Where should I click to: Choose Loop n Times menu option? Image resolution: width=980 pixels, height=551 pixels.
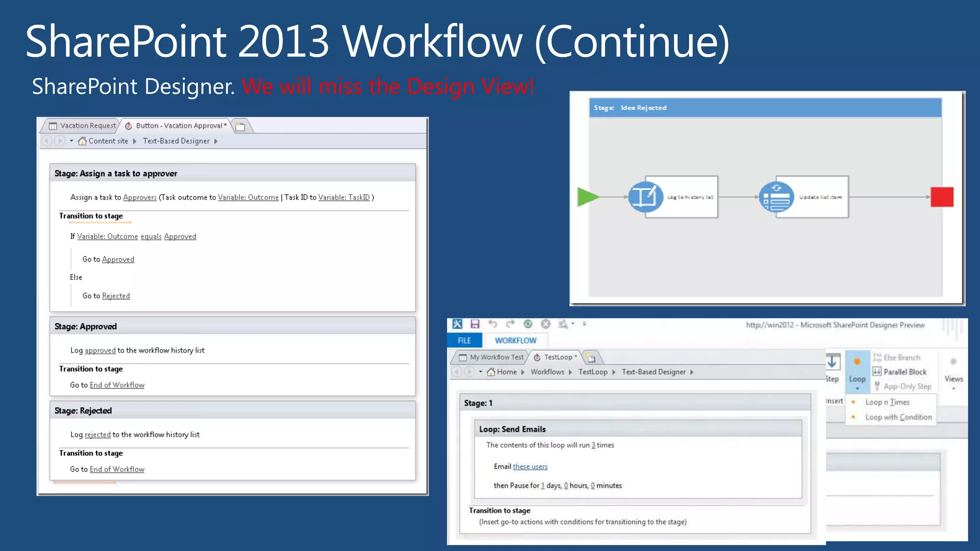coord(887,402)
